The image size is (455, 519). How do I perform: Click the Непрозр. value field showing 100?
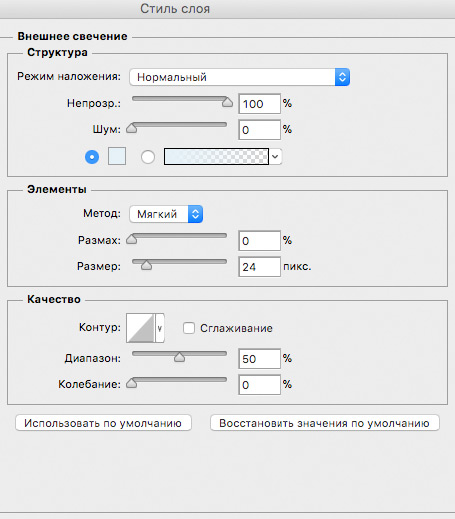(x=260, y=104)
